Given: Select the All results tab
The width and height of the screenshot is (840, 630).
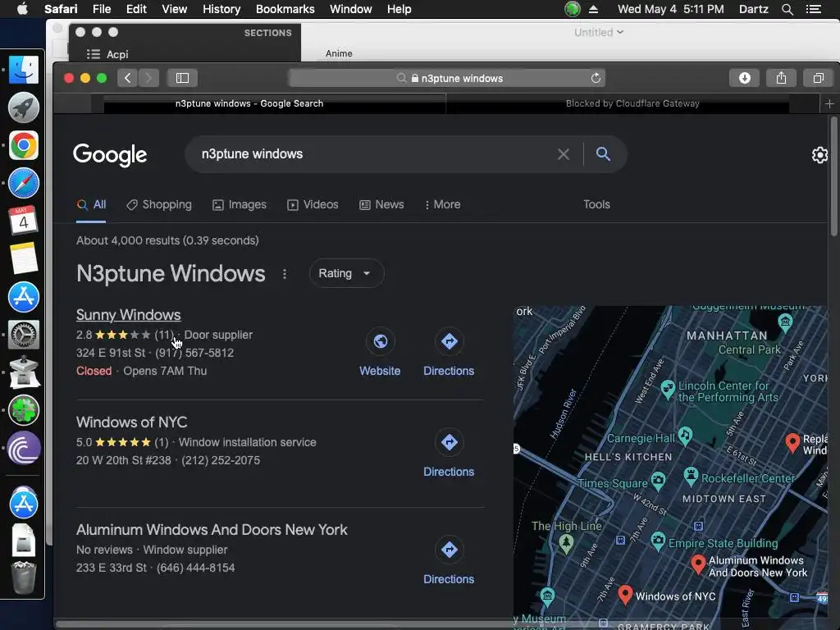Looking at the screenshot, I should point(92,204).
